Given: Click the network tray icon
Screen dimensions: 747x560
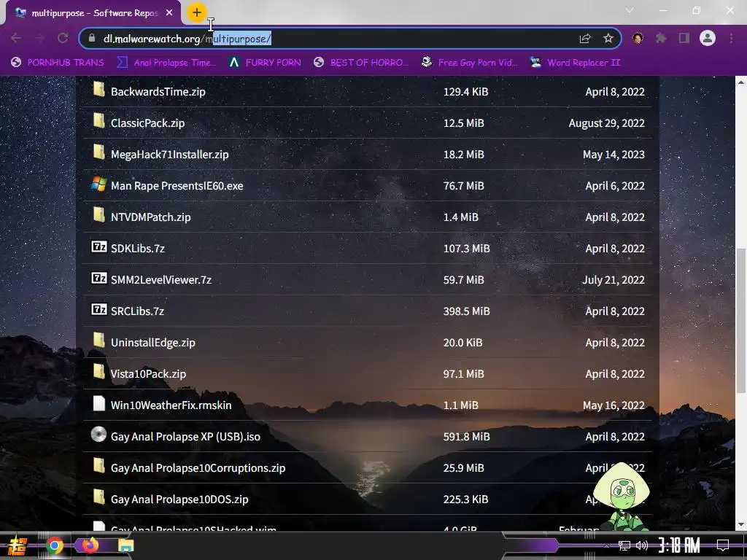Looking at the screenshot, I should click(x=624, y=545).
